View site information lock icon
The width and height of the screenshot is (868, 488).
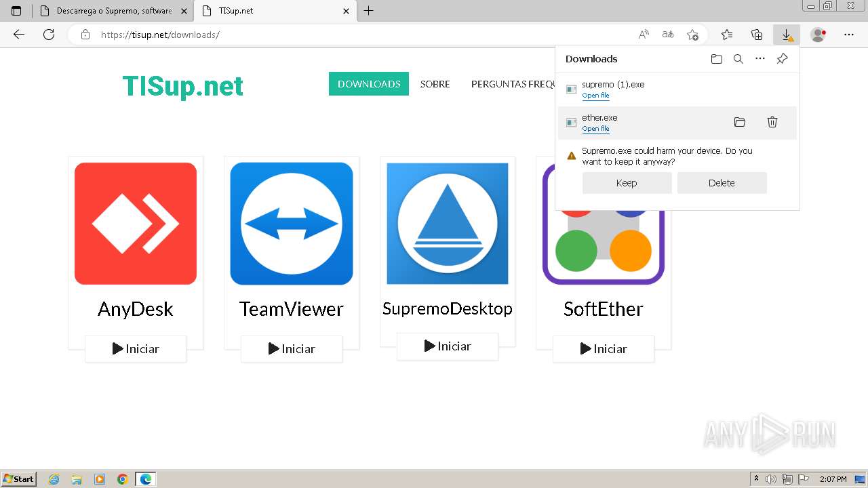coord(85,35)
